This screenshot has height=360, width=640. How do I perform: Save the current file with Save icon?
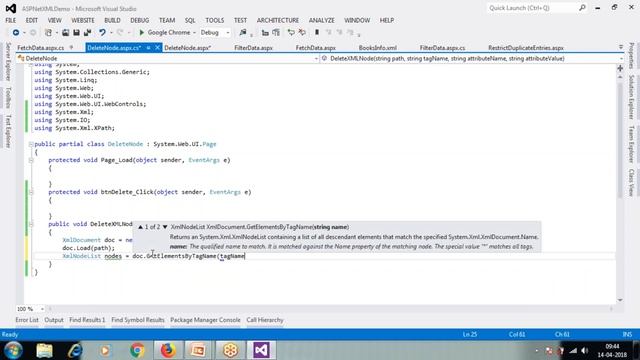pos(76,33)
